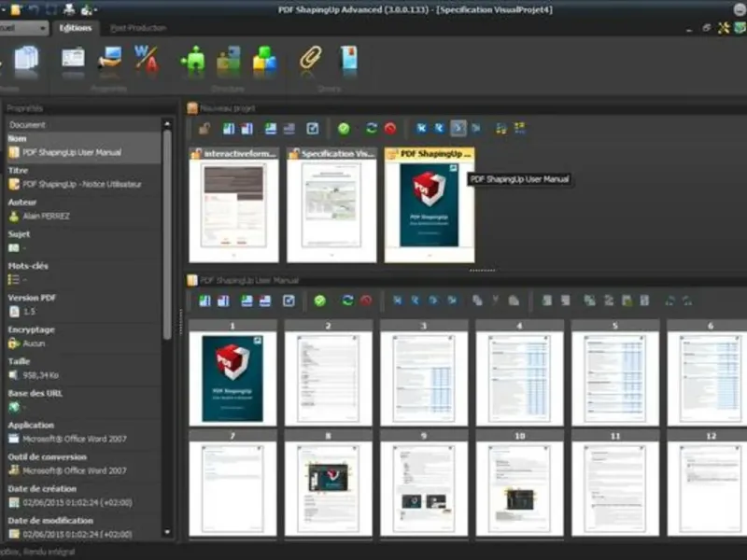
Task: Click the Nouveau projet panel title
Action: click(227, 108)
